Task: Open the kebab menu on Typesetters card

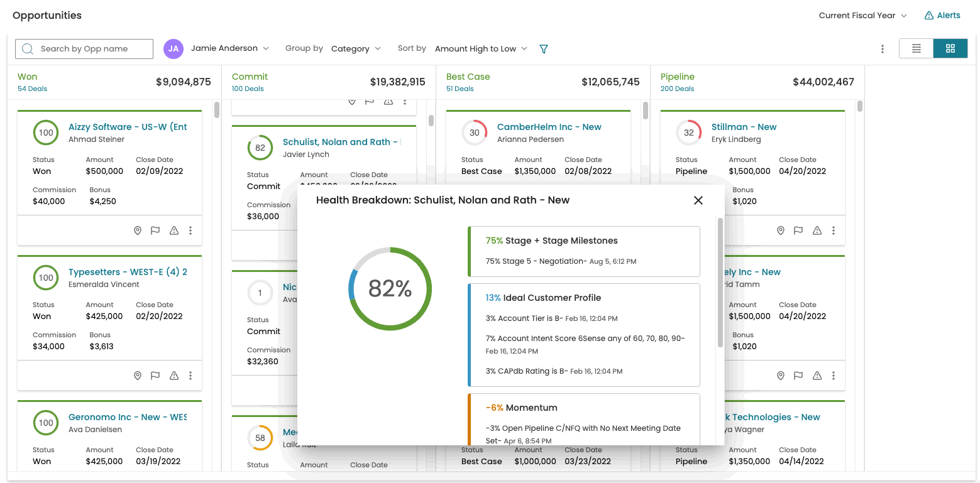Action: [x=190, y=376]
